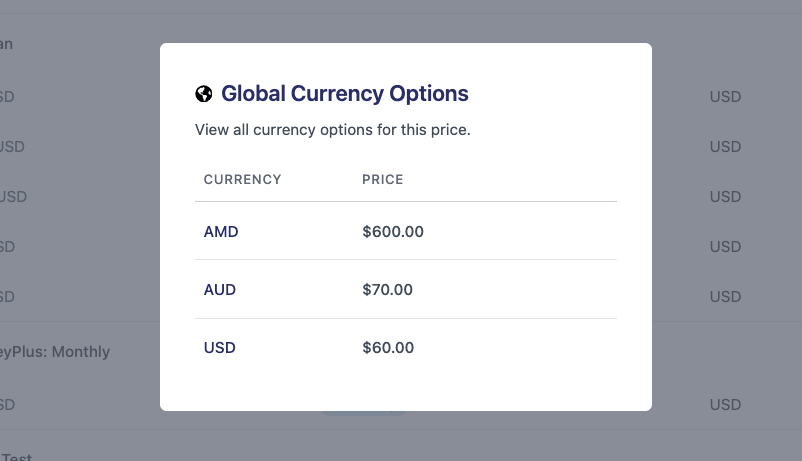Click the CURRENCY column header
802x461 pixels.
pyautogui.click(x=242, y=180)
